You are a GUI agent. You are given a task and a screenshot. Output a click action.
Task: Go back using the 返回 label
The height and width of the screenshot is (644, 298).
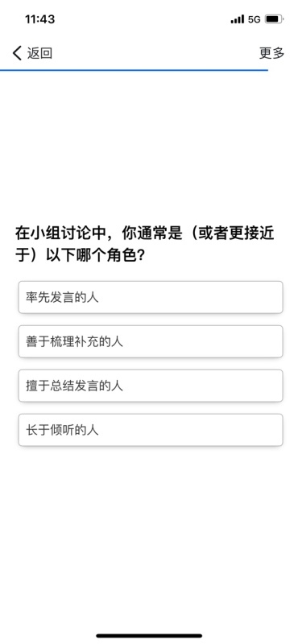click(40, 53)
